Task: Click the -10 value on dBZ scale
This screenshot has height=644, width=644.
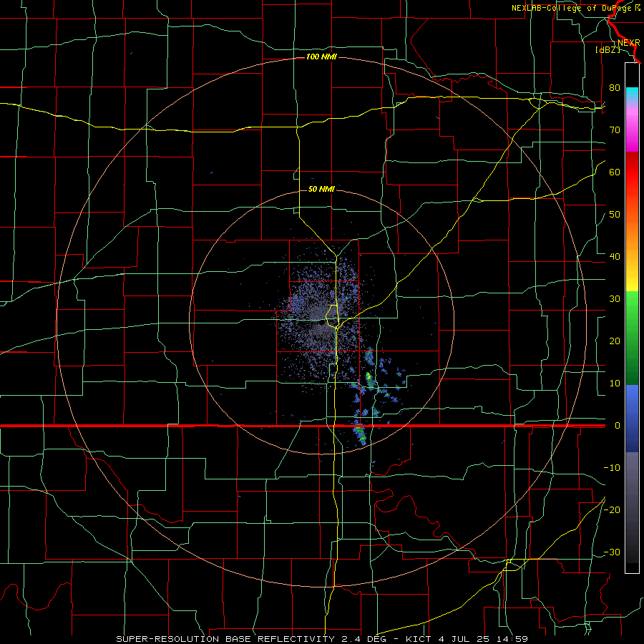Action: pyautogui.click(x=612, y=468)
